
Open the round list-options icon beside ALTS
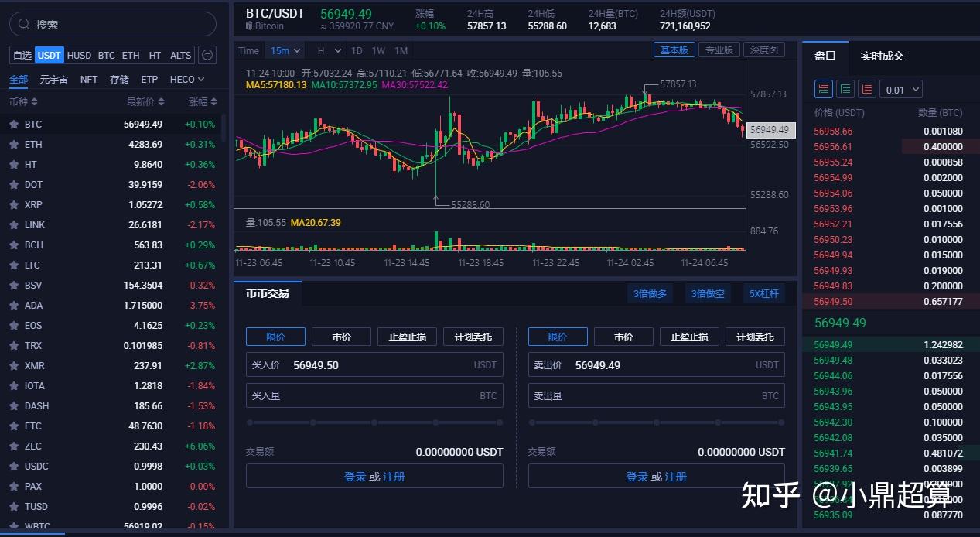pos(207,55)
